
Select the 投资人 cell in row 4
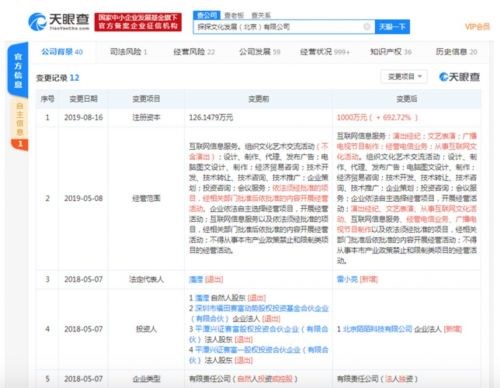coord(146,329)
